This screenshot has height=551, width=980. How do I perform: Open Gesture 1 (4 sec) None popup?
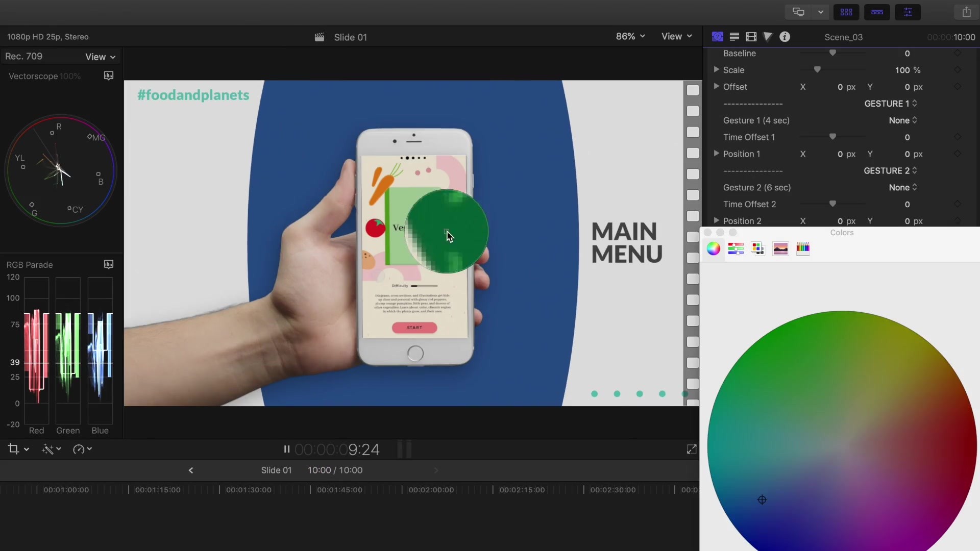[x=903, y=120]
